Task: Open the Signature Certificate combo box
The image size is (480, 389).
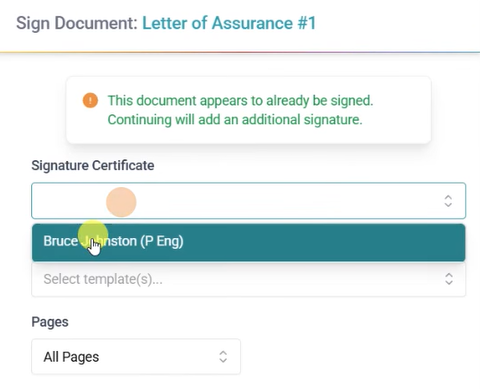Action: click(248, 201)
